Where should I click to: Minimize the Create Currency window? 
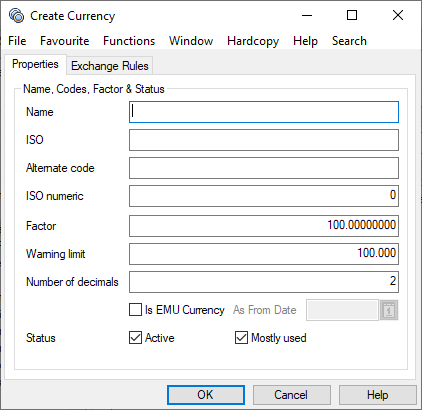click(307, 15)
